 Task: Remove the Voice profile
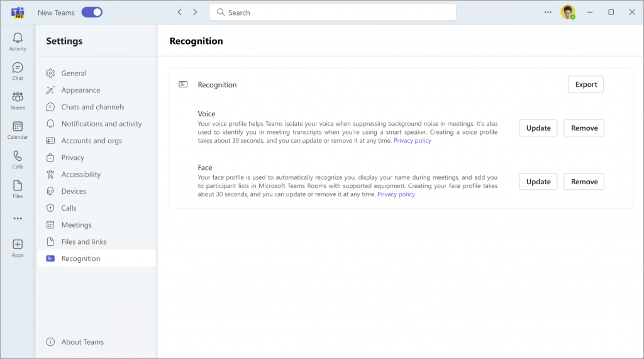click(x=584, y=128)
